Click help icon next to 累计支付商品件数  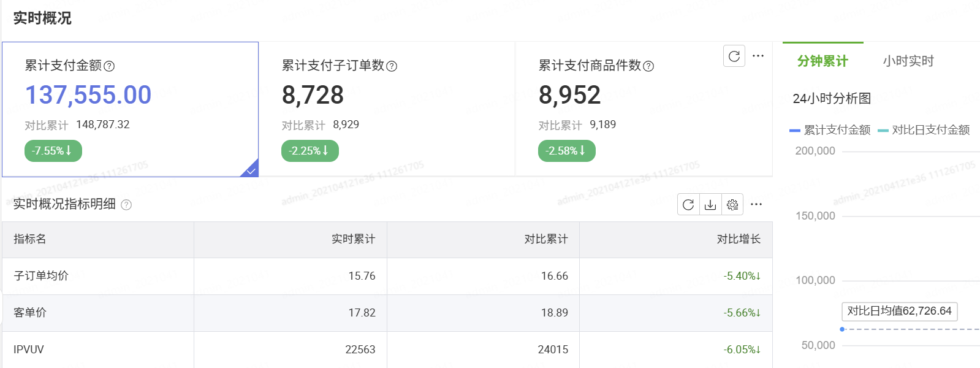(648, 66)
